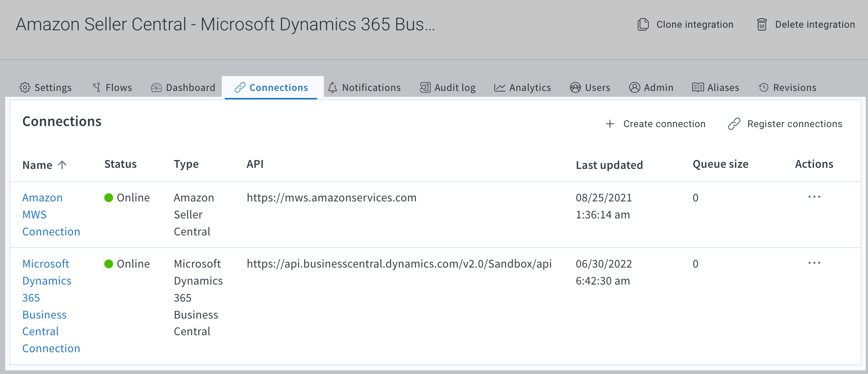
Task: Click the Amazon Seller Central type cell
Action: (194, 214)
